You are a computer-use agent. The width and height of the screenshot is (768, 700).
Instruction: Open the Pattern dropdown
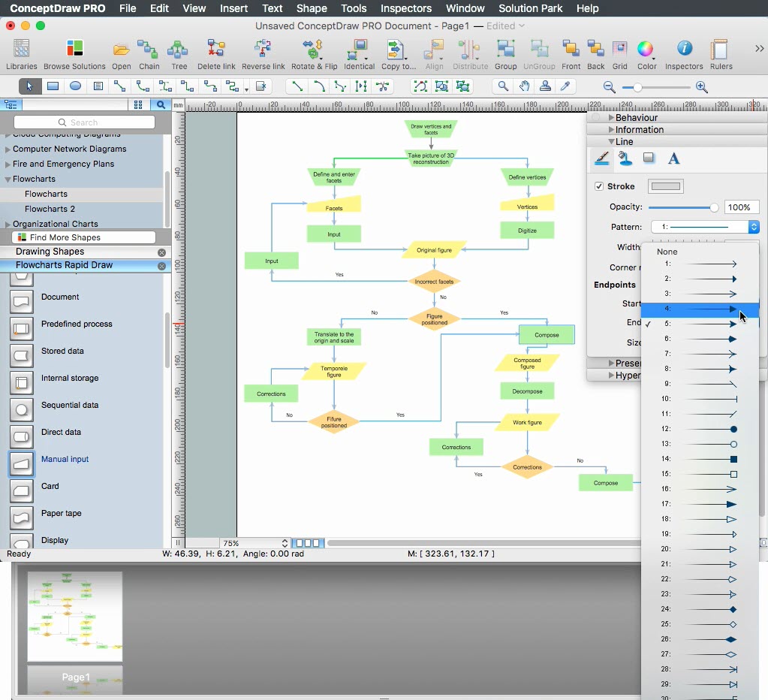(705, 227)
